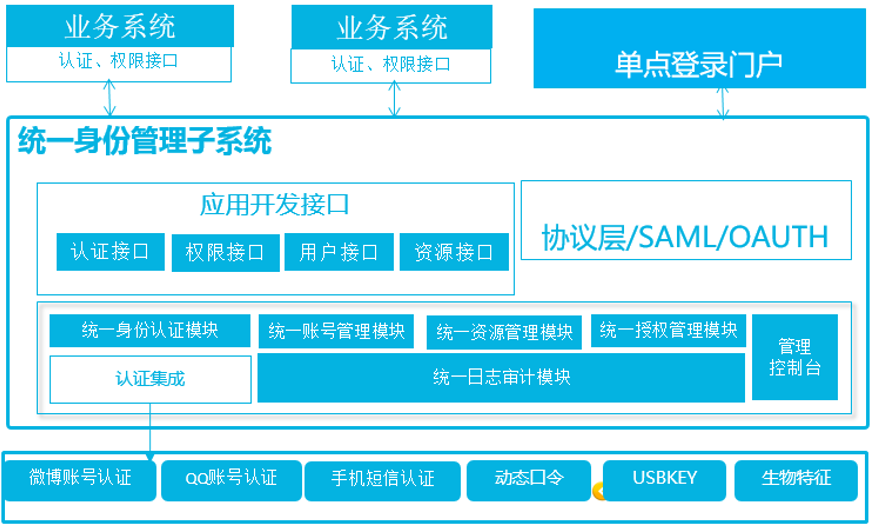Image resolution: width=874 pixels, height=528 pixels.
Task: Select the 生物特征 box
Action: point(796,481)
